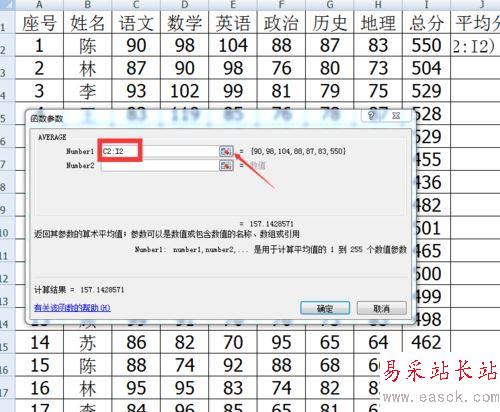Click total score 482 cell
Screen dimensions: 500x412
tap(432, 205)
